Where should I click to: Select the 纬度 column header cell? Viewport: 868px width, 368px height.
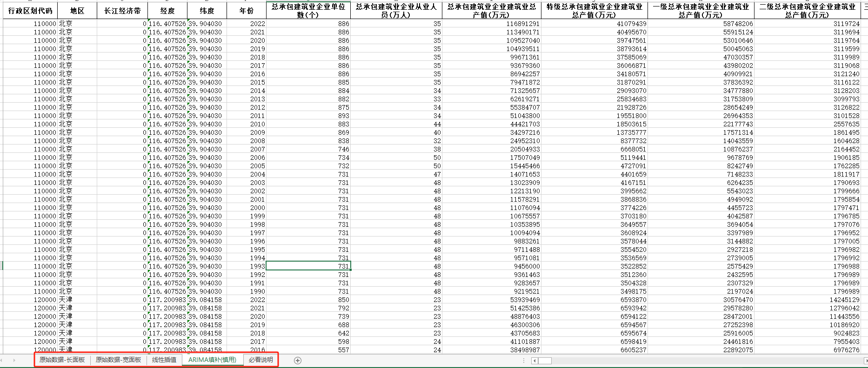tap(207, 11)
